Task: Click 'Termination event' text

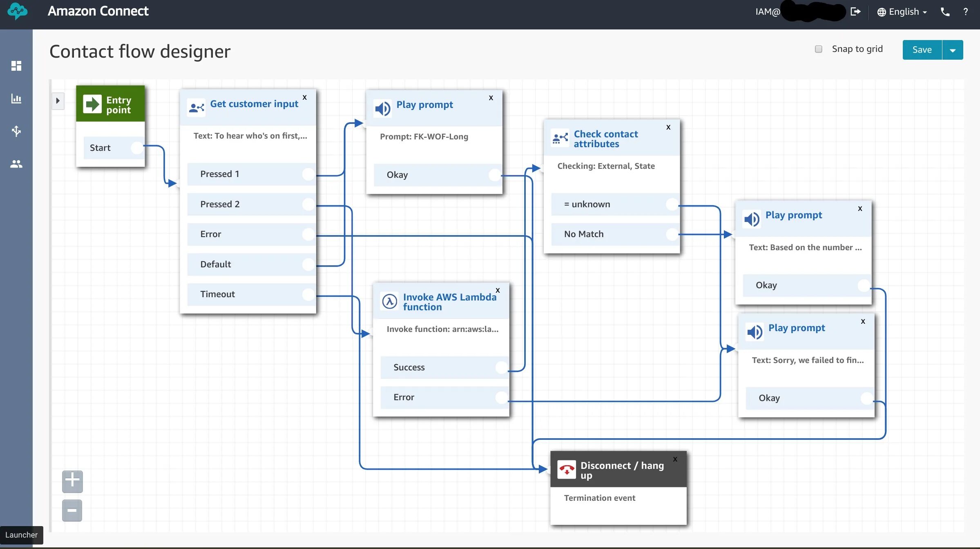Action: coord(600,498)
